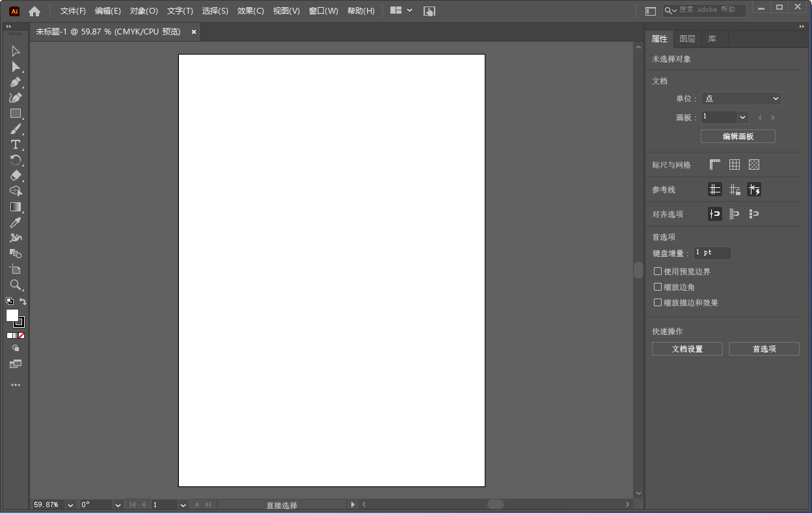Open the 窗口 menu

pyautogui.click(x=323, y=10)
